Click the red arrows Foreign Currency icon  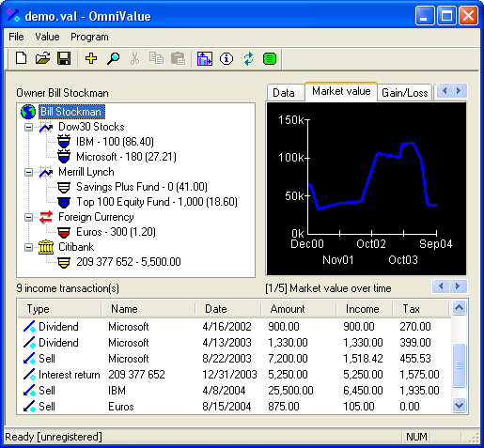point(46,217)
